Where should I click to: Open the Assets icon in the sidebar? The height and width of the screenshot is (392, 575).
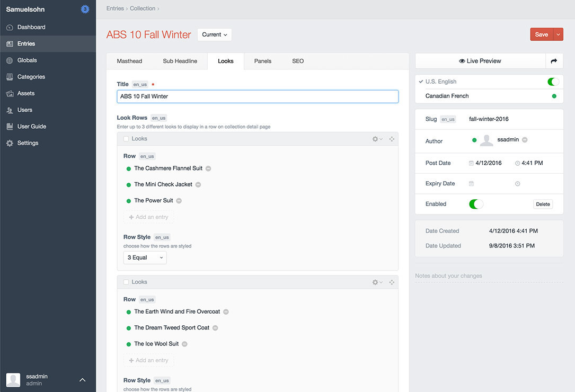(10, 94)
